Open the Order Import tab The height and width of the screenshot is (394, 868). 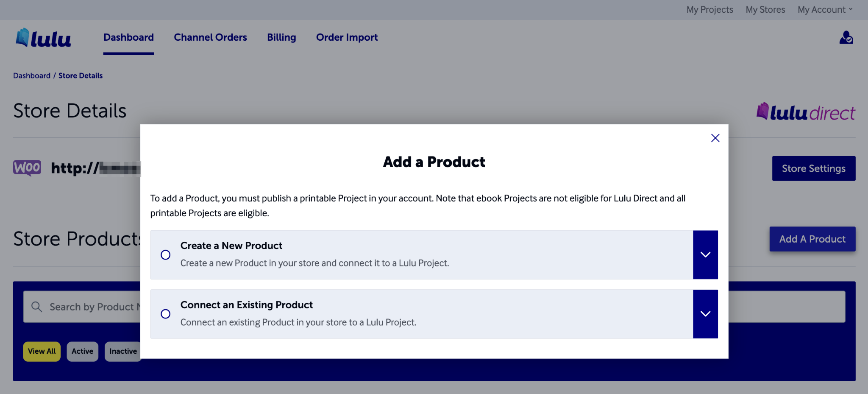point(347,37)
